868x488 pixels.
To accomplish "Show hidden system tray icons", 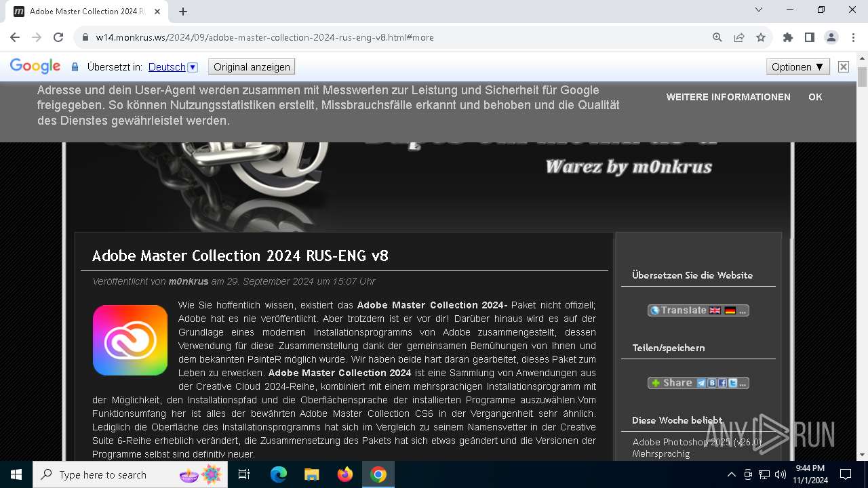I will click(731, 474).
